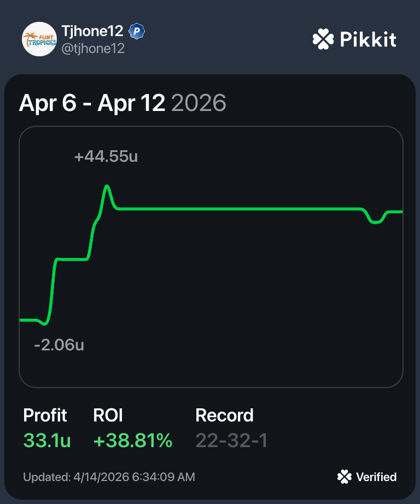Click the Pikkit brand name text

coord(367,39)
